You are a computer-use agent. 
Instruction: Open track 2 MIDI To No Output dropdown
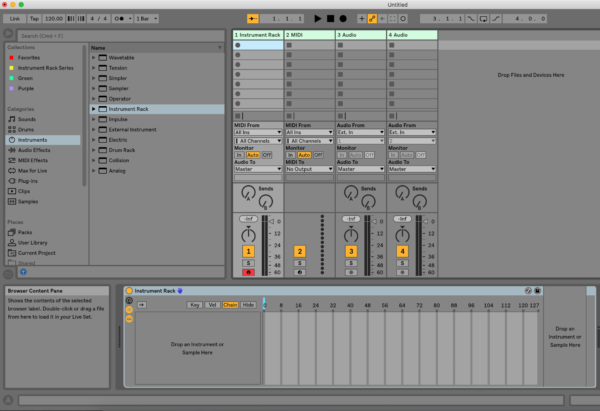(309, 169)
